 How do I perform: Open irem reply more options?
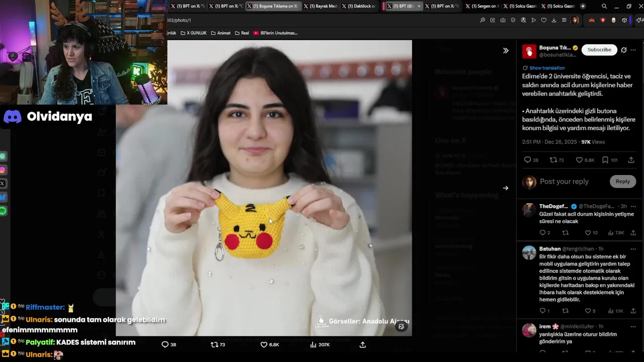[x=633, y=327]
